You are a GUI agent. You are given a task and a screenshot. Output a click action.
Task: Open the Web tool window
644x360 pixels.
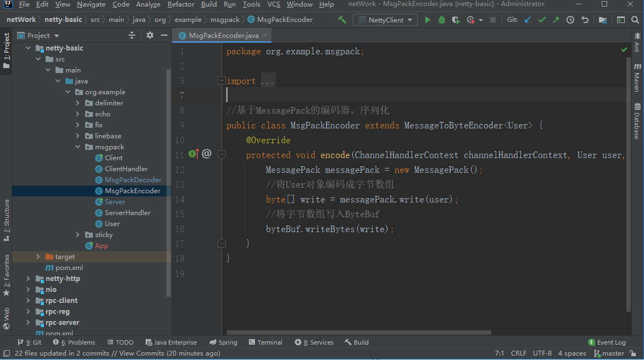coord(7,319)
